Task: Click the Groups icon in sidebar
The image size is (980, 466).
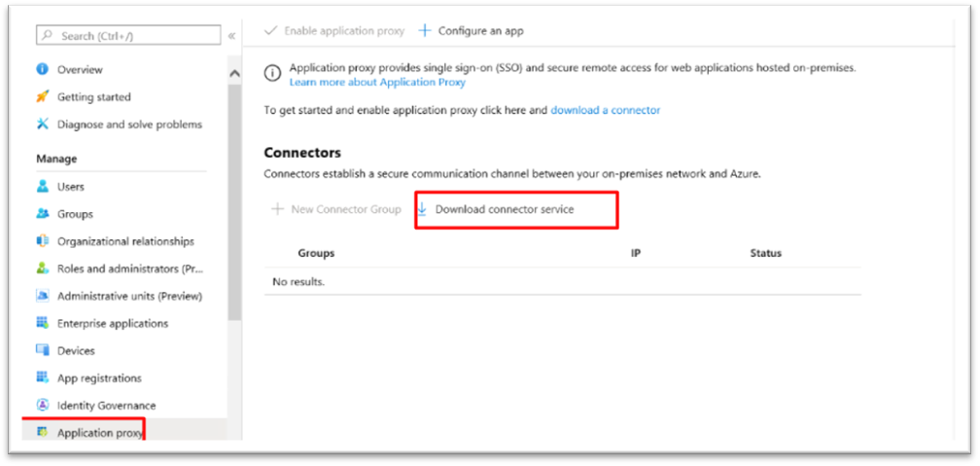Action: coord(43,214)
